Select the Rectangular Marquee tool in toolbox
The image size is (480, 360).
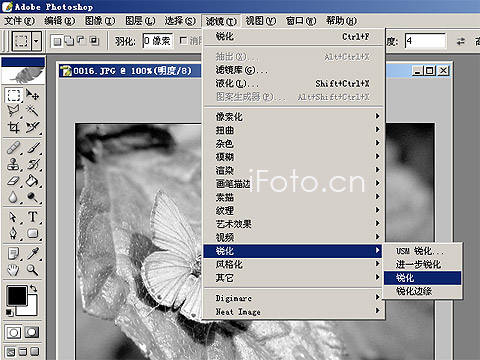point(14,95)
